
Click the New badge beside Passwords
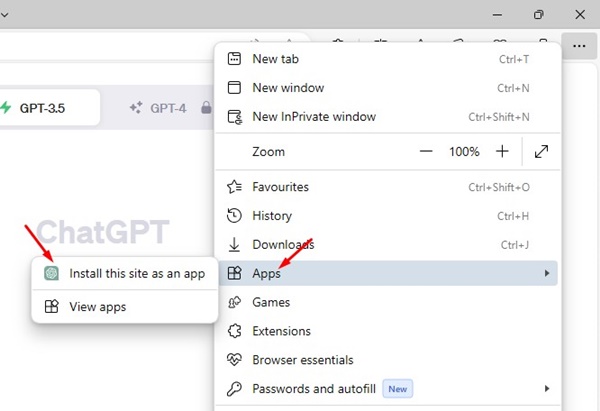(x=398, y=389)
